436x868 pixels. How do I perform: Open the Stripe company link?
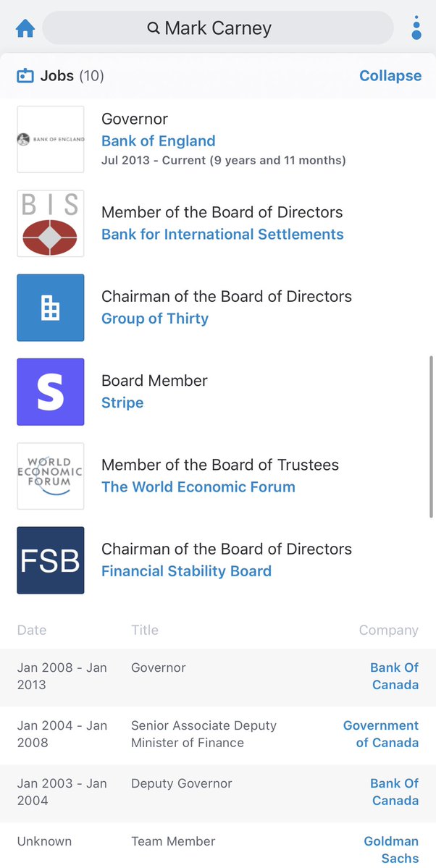(122, 403)
